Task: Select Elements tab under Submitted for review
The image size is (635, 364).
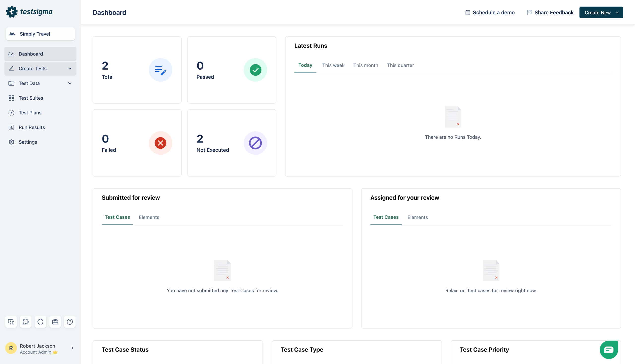Action: click(149, 217)
